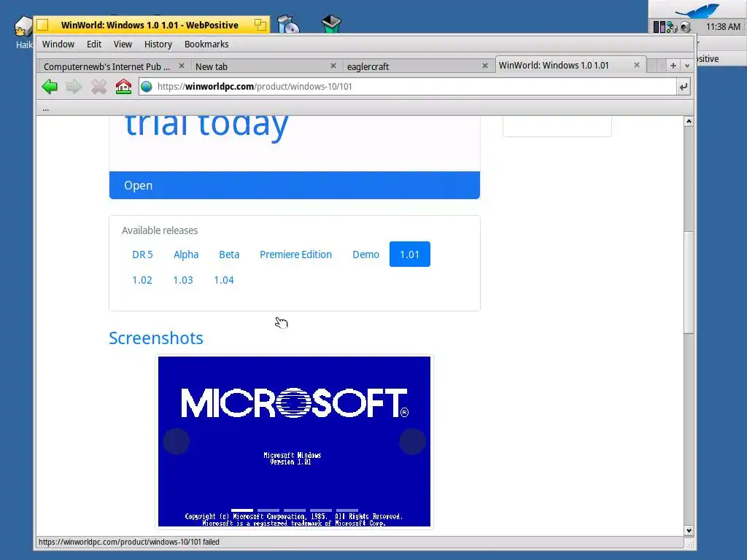The image size is (747, 560).
Task: Click the WebPositive title tab
Action: click(x=150, y=25)
